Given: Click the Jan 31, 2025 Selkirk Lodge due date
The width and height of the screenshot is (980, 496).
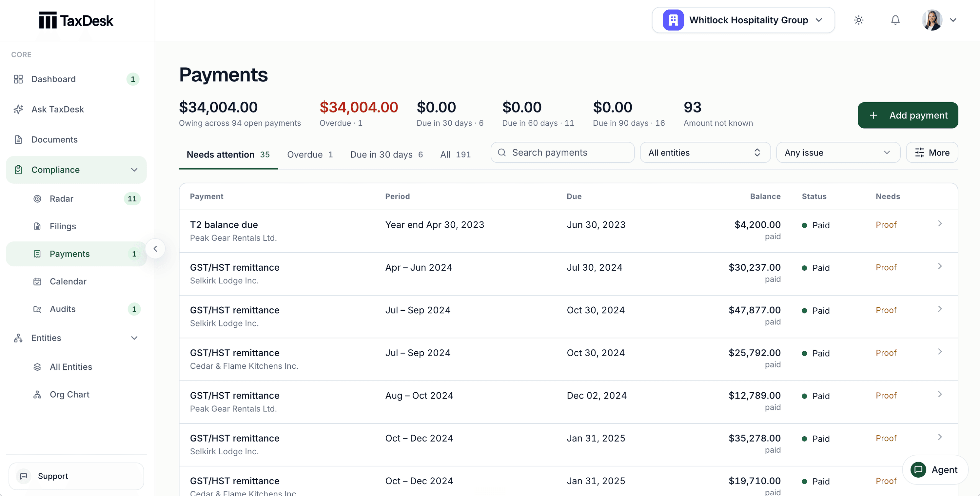Looking at the screenshot, I should point(596,439).
